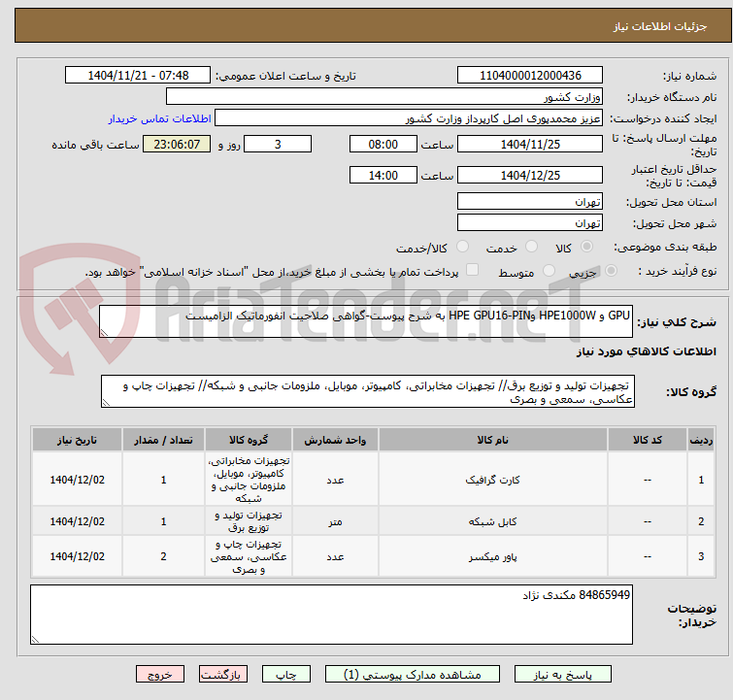The height and width of the screenshot is (700, 733).
Task: Click resize handle of شرح کلی نیاز textarea
Action: point(104,332)
